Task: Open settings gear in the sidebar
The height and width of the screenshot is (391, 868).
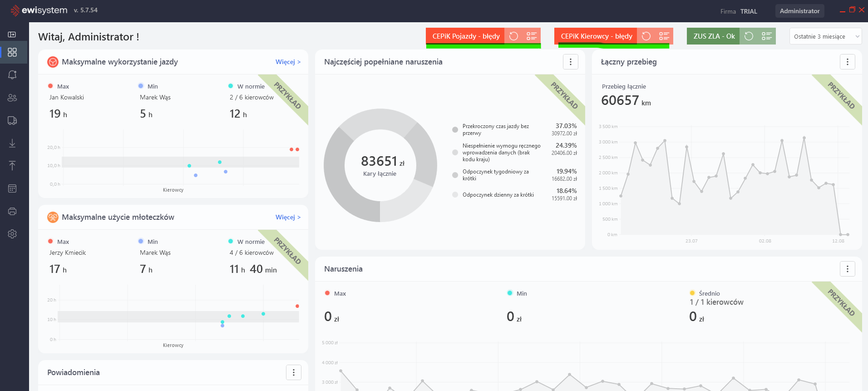Action: 12,234
